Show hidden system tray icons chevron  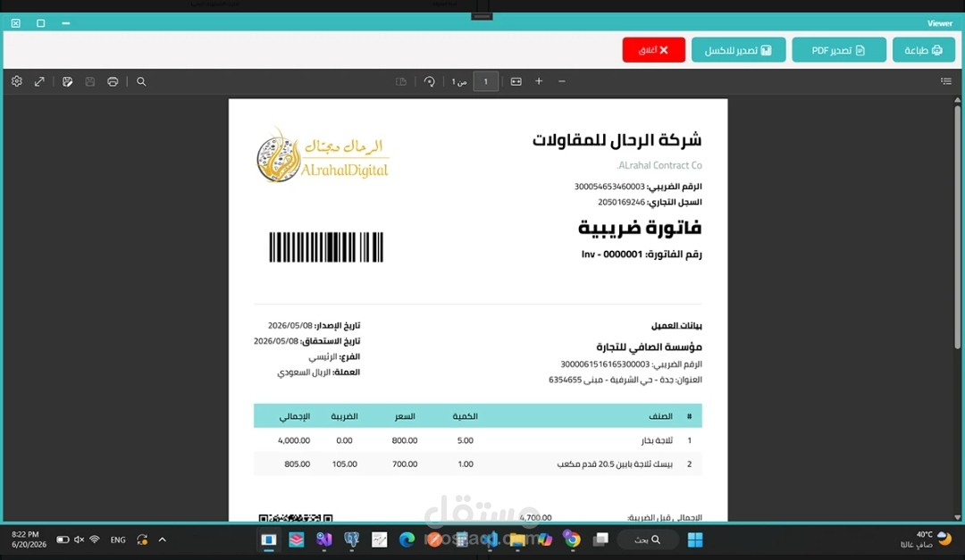[x=163, y=539]
